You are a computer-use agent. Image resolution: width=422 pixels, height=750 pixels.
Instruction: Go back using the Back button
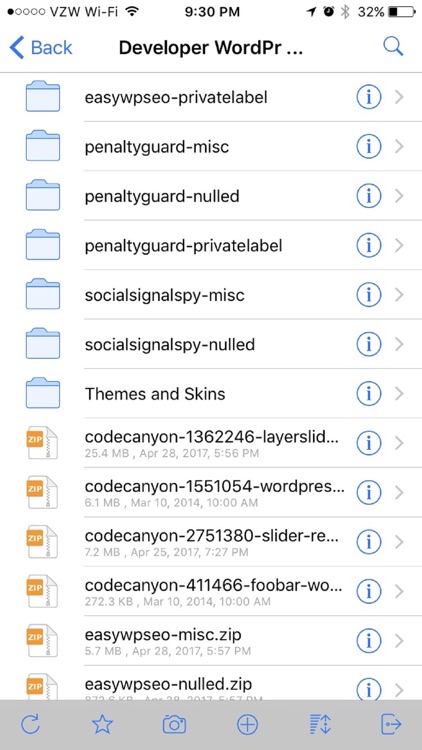point(40,48)
